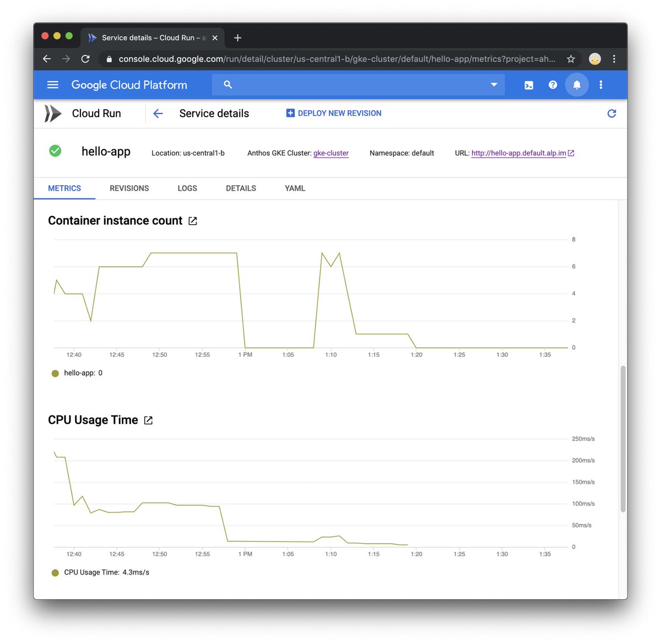Open the notifications bell

(577, 85)
